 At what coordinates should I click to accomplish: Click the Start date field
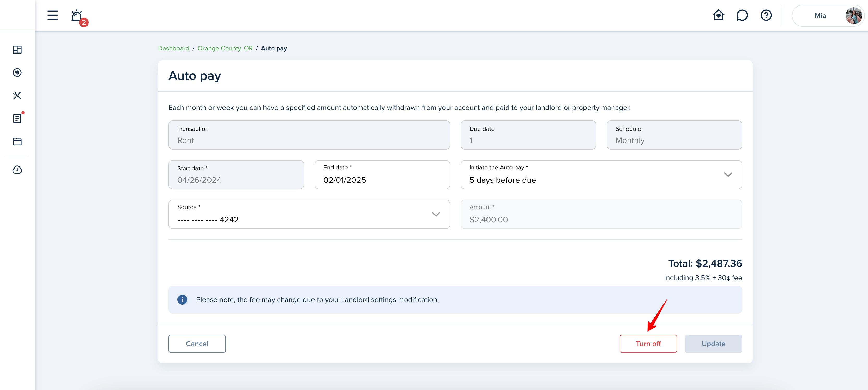click(236, 174)
